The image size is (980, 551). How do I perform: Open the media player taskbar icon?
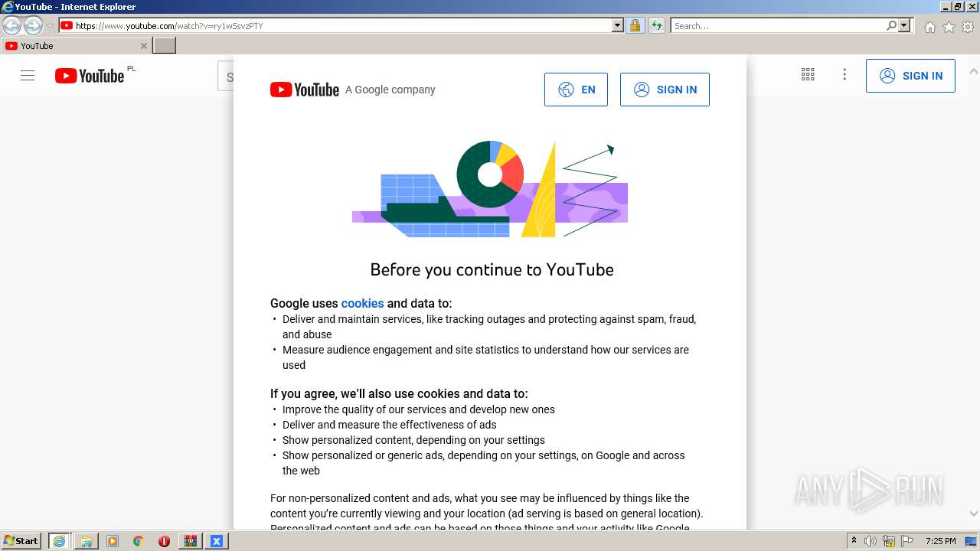click(113, 541)
